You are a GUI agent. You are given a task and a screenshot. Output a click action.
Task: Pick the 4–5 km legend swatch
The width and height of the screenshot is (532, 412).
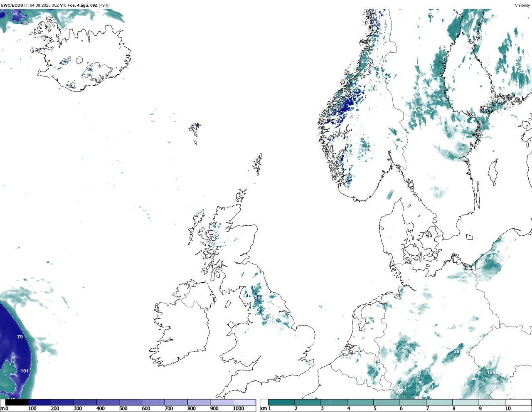click(360, 402)
